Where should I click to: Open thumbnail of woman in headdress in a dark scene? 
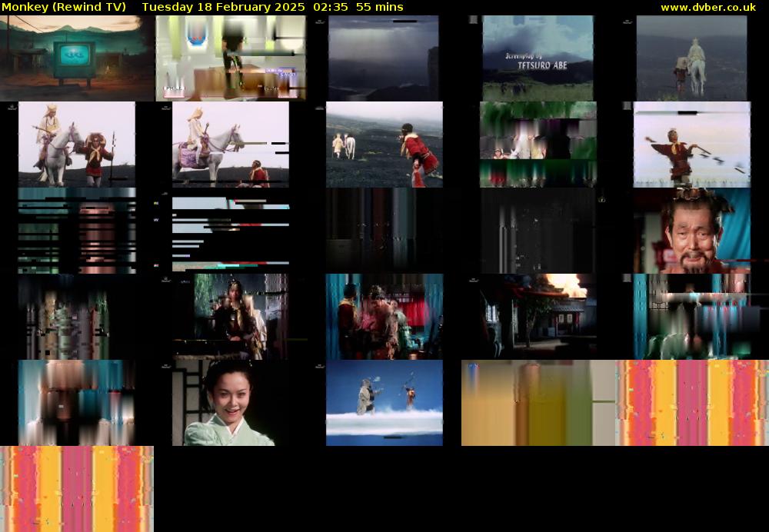click(231, 317)
